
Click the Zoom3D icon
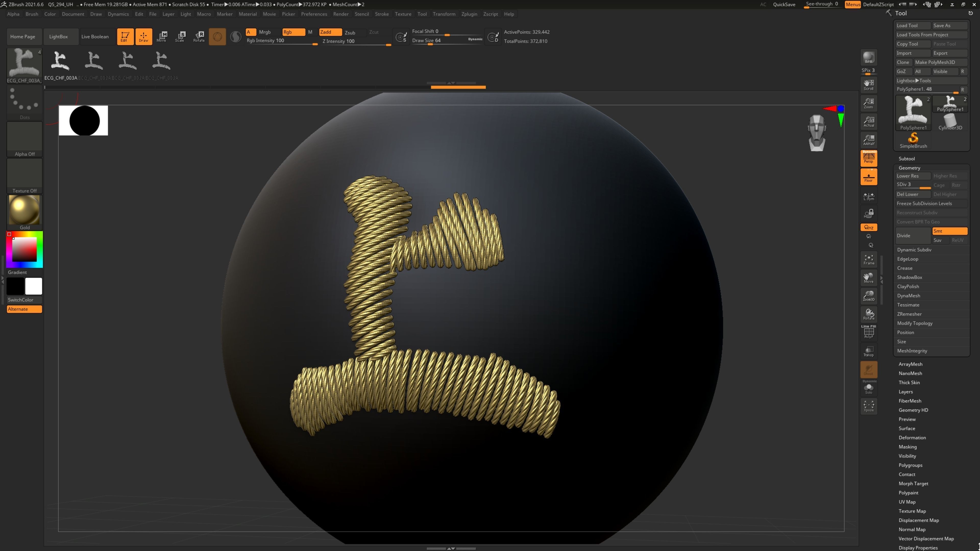pyautogui.click(x=868, y=296)
